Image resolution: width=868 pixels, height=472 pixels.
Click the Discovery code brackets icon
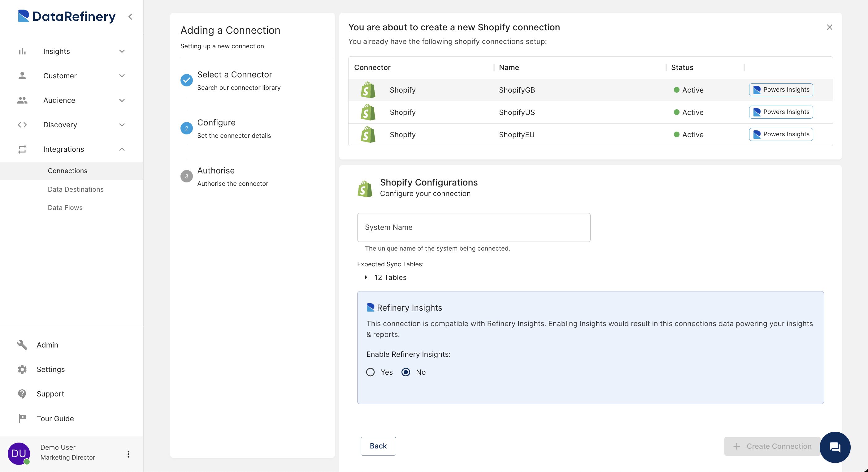(22, 125)
